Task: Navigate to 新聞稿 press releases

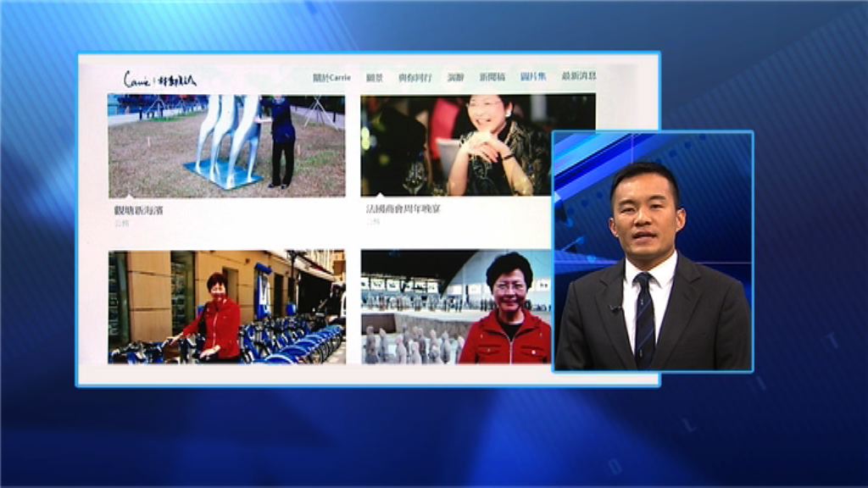Action: pyautogui.click(x=492, y=77)
